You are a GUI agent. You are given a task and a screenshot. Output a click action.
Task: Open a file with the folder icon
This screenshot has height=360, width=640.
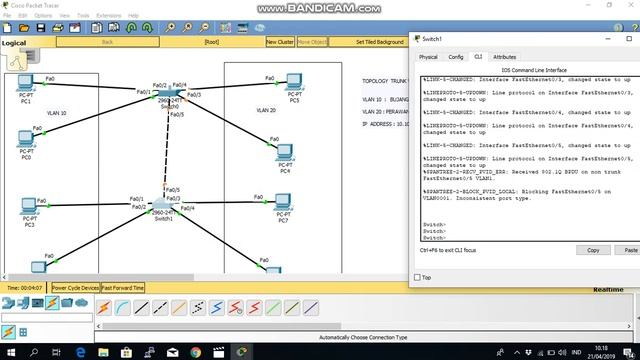point(24,28)
